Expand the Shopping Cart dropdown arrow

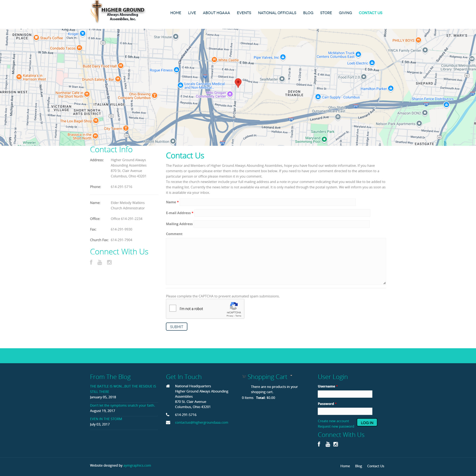(291, 375)
